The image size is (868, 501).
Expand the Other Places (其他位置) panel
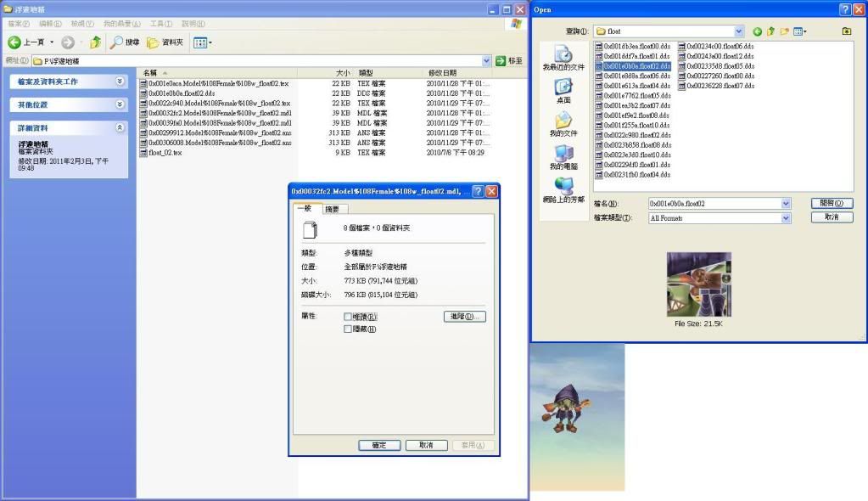(120, 104)
